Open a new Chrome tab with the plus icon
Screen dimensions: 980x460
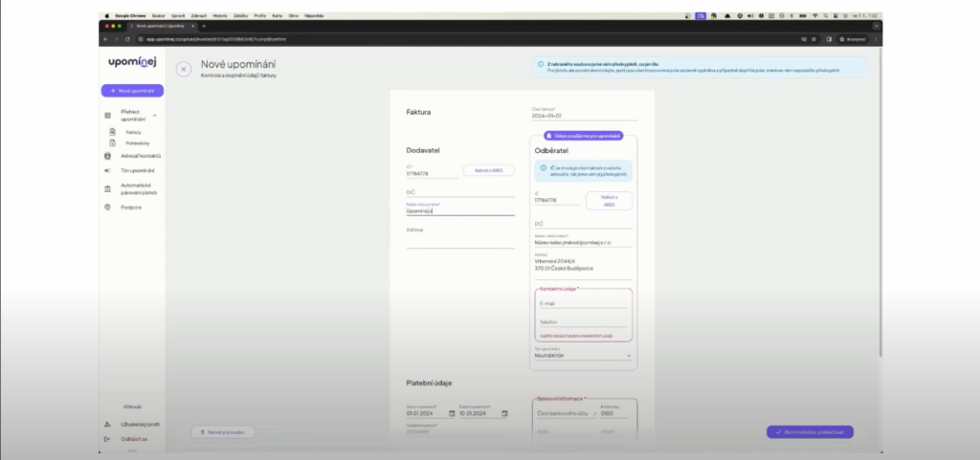(x=204, y=26)
